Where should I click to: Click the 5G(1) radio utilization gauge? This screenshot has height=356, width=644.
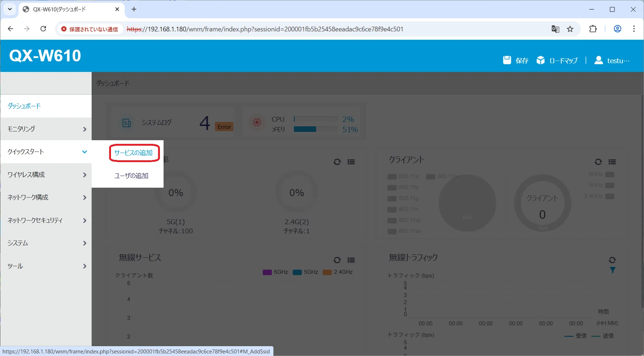click(176, 192)
